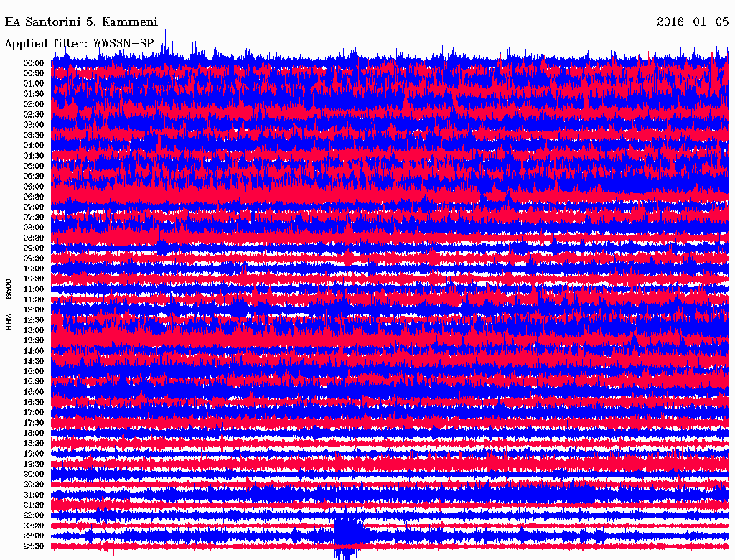Click the '17:00' time label

pyautogui.click(x=34, y=413)
